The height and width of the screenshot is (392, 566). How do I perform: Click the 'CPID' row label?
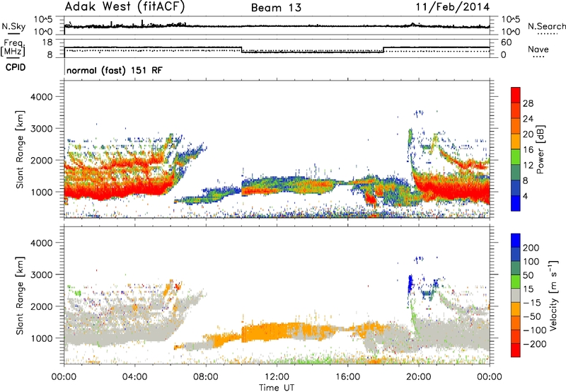pos(16,67)
